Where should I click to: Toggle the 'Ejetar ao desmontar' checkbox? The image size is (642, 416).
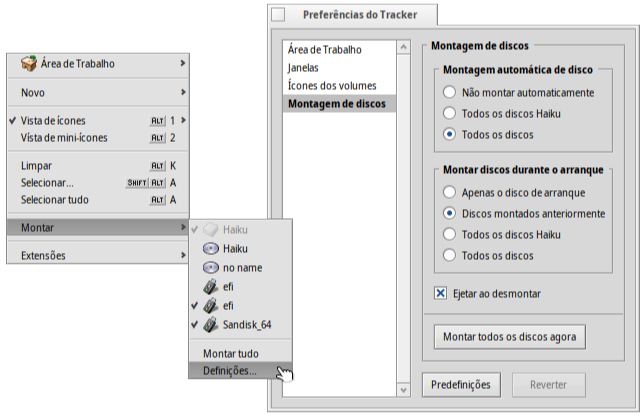click(441, 293)
